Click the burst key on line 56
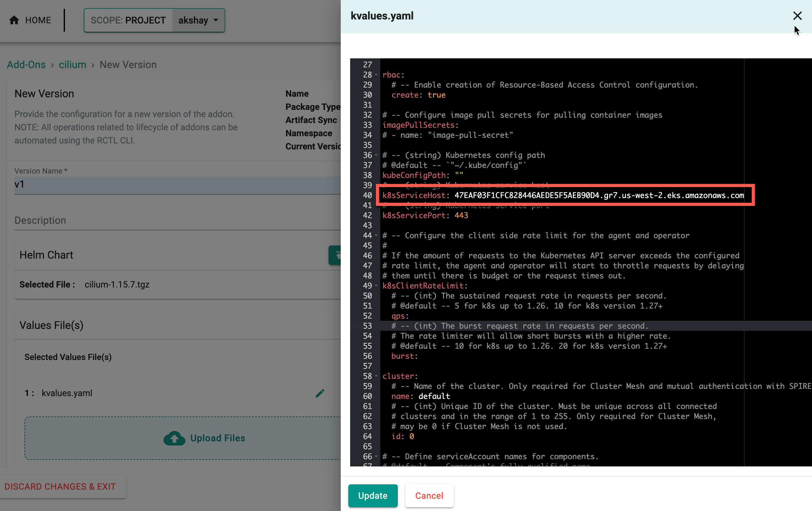 click(x=403, y=356)
